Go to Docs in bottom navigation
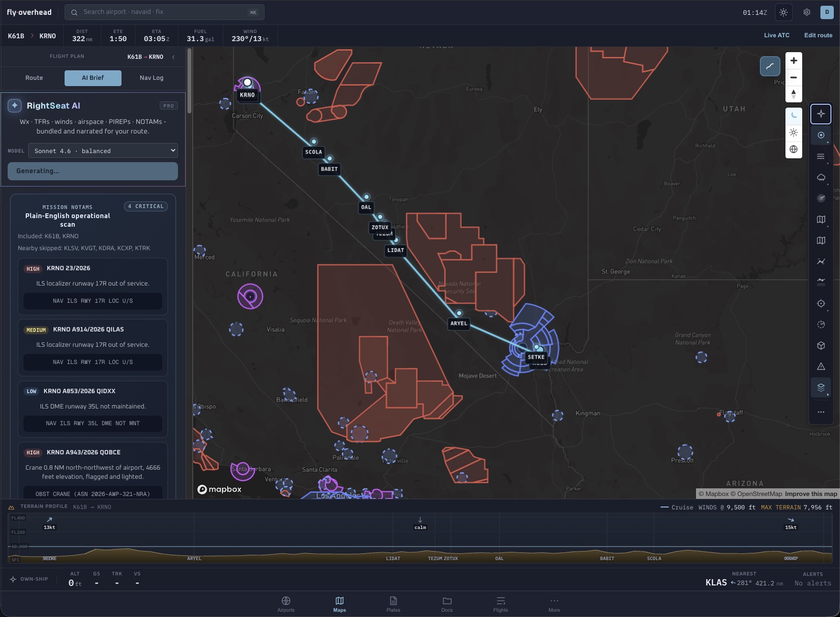840x617 pixels. click(x=447, y=604)
